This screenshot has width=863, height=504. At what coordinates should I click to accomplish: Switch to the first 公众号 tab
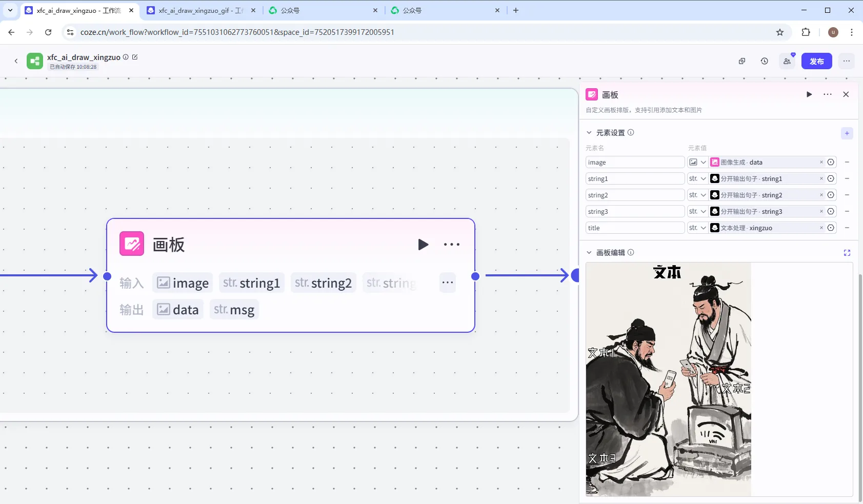(323, 10)
